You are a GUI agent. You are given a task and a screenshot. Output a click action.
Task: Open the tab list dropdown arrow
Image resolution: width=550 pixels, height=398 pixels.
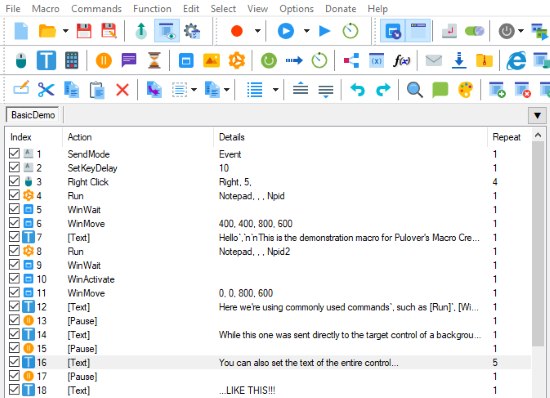(537, 115)
